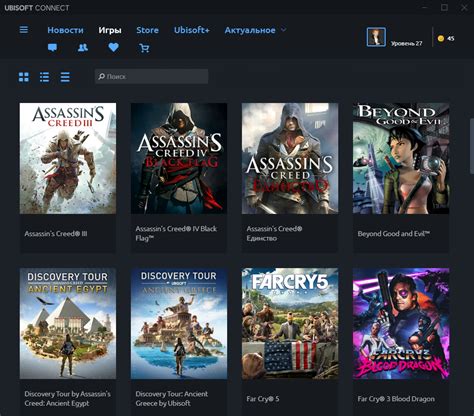Click in the Поиск search field
Viewport: 474px width, 416px height.
(x=152, y=76)
